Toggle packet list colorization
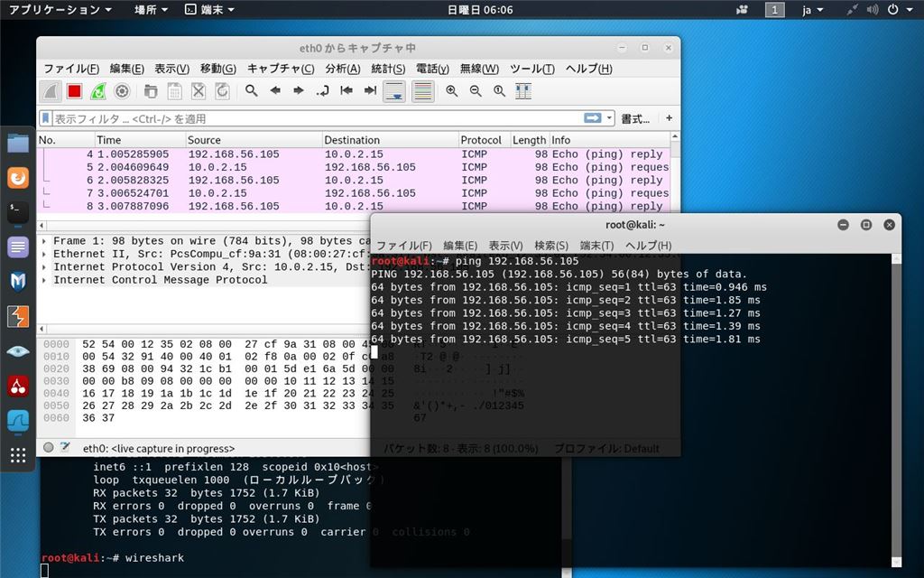This screenshot has height=578, width=924. point(423,91)
